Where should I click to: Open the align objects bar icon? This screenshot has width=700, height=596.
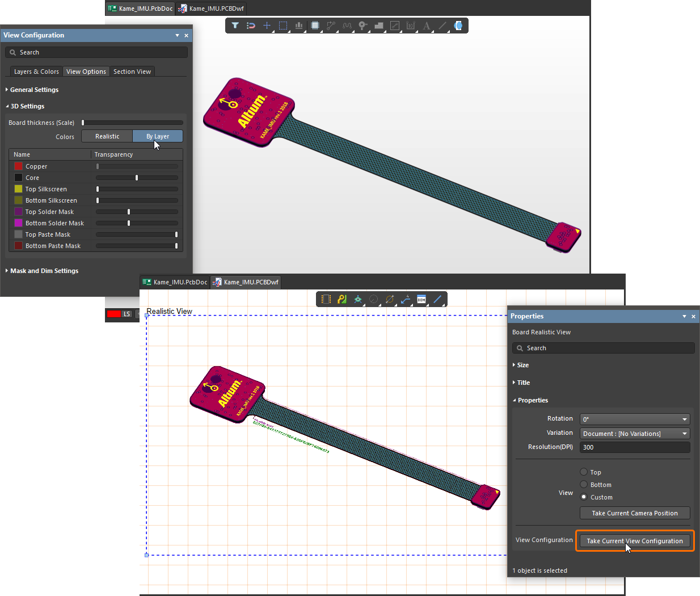pyautogui.click(x=299, y=26)
